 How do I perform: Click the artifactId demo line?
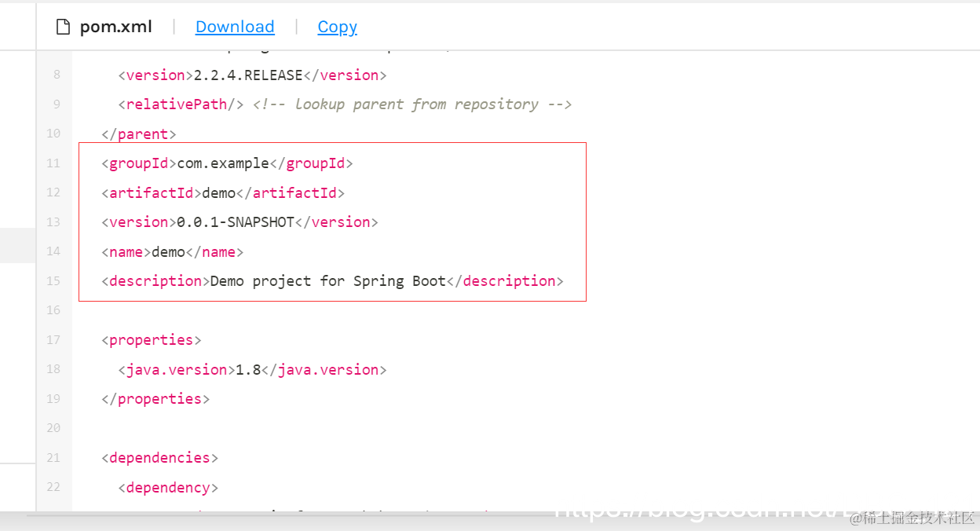click(223, 193)
